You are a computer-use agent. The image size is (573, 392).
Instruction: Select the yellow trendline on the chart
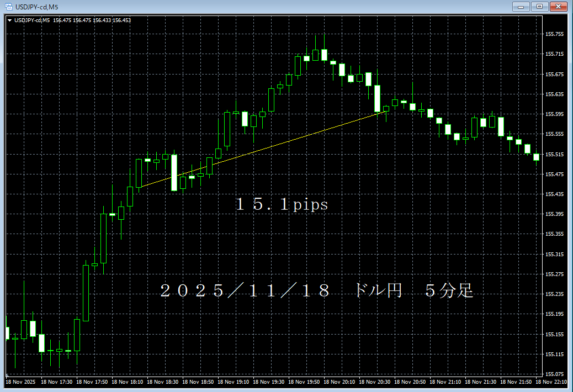[276, 145]
